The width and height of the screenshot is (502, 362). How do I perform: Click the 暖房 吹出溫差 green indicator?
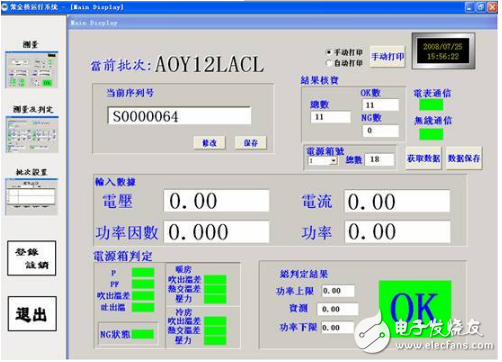click(x=215, y=280)
